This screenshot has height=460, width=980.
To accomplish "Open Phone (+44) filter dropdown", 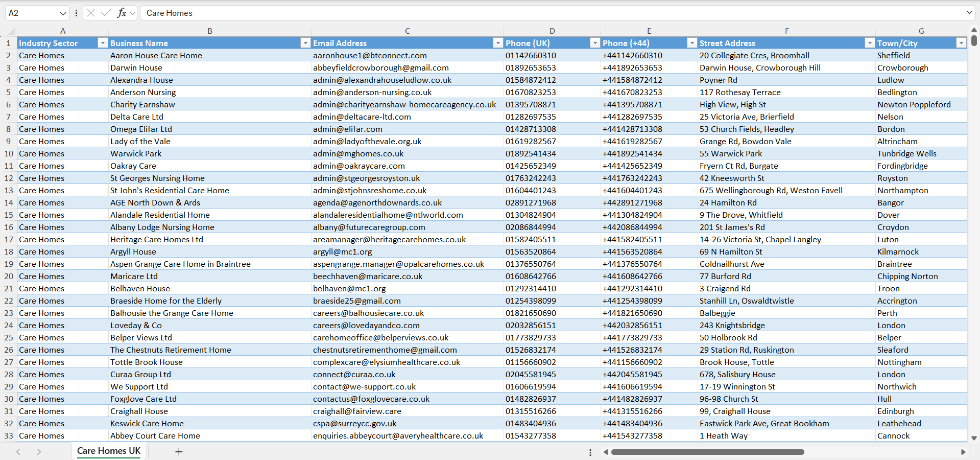I will click(x=692, y=43).
